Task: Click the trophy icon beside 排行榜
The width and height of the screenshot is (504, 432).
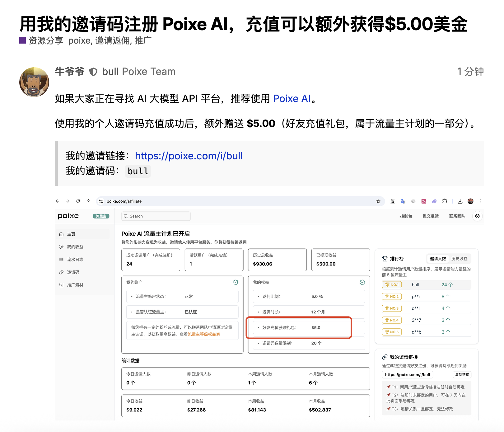Action: [385, 259]
